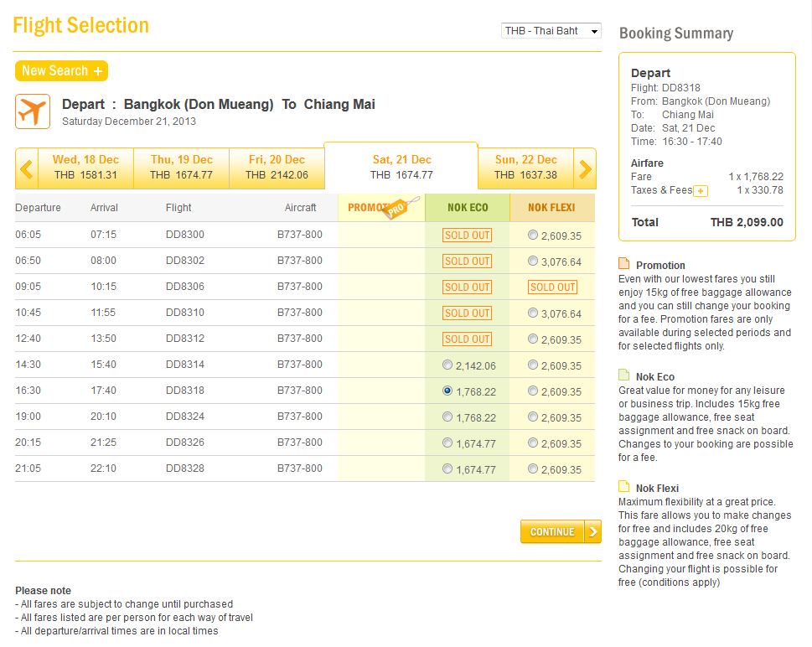Click the NOK ECO column header
The height and width of the screenshot is (647, 812).
click(468, 208)
